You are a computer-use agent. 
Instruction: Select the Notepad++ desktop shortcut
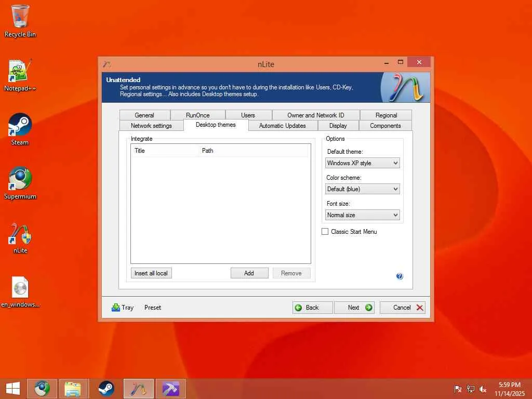[x=20, y=75]
